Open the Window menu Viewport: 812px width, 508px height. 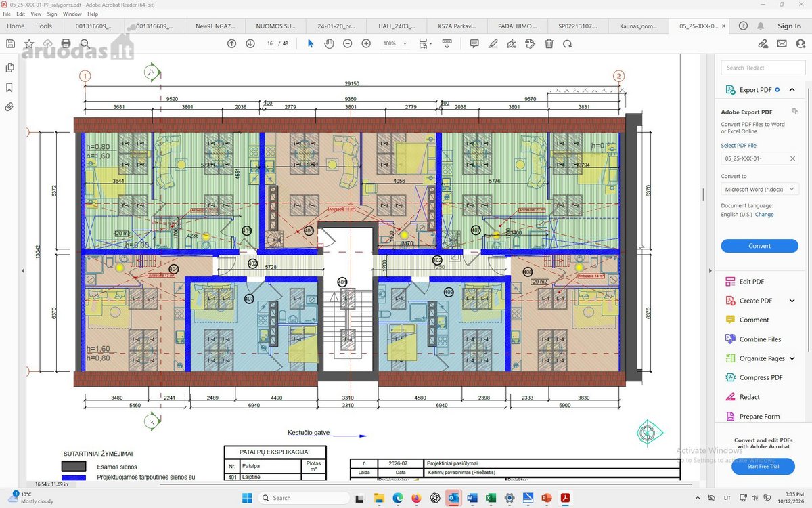pos(72,14)
